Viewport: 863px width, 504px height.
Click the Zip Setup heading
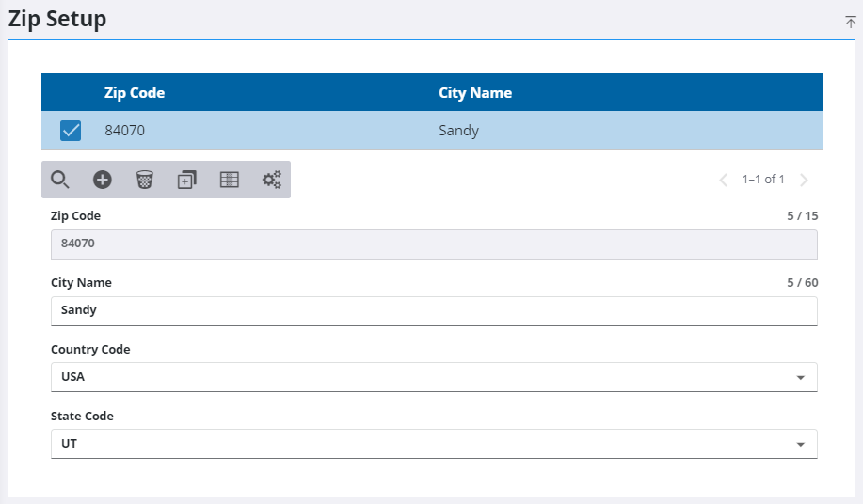tap(57, 19)
